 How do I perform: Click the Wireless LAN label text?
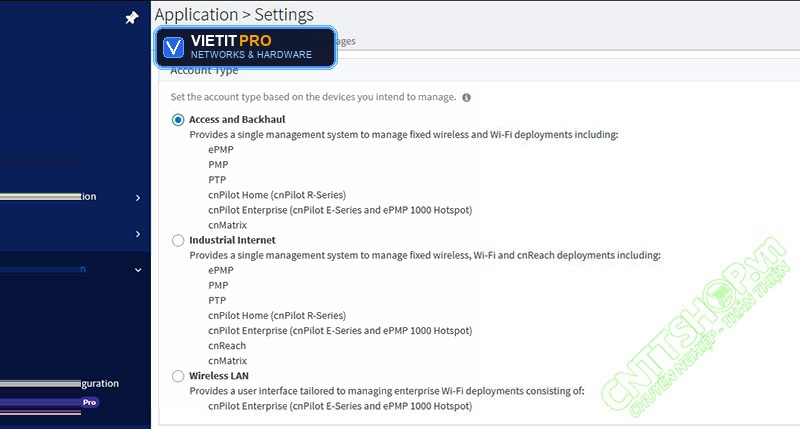(x=219, y=376)
